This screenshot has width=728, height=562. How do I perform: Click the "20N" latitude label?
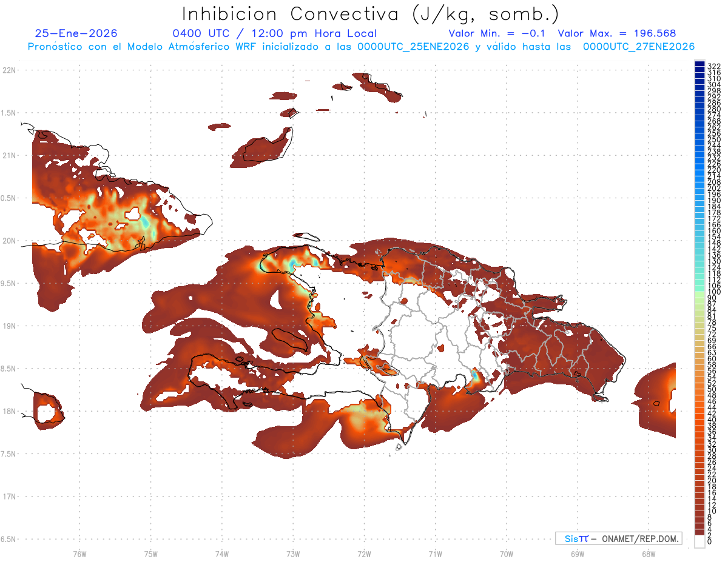[x=10, y=241]
